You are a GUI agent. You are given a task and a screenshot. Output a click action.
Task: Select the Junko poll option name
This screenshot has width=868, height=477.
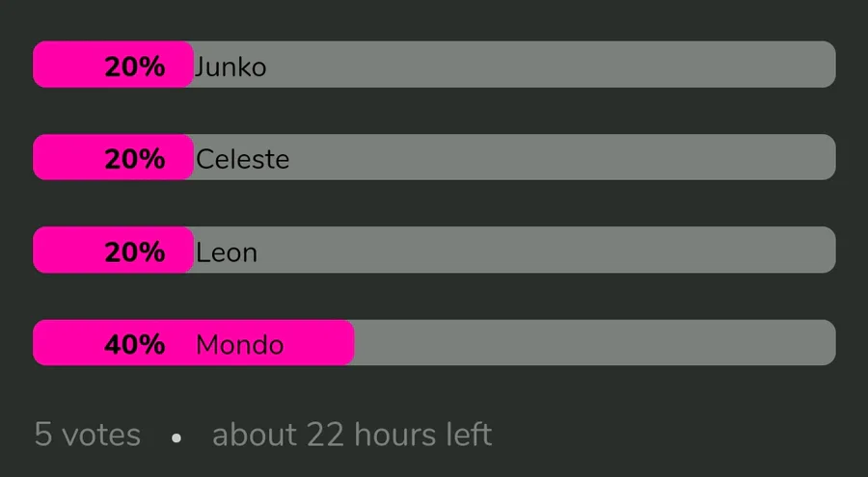(231, 66)
